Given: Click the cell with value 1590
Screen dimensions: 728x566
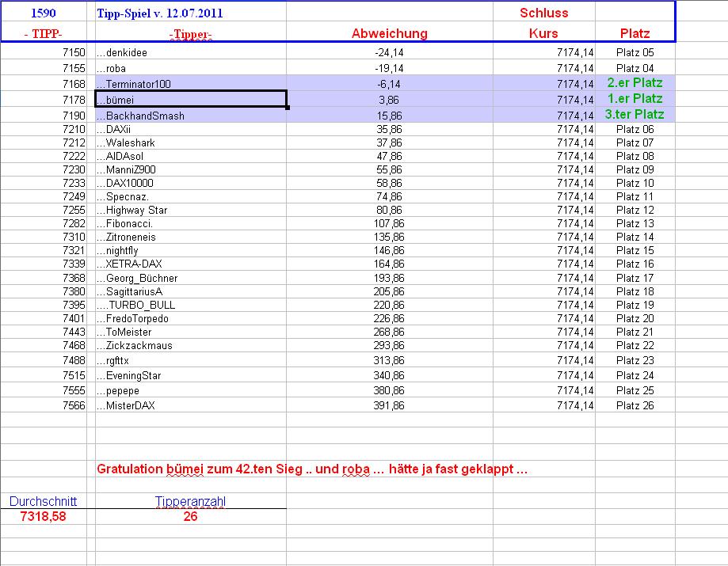Looking at the screenshot, I should (45, 12).
